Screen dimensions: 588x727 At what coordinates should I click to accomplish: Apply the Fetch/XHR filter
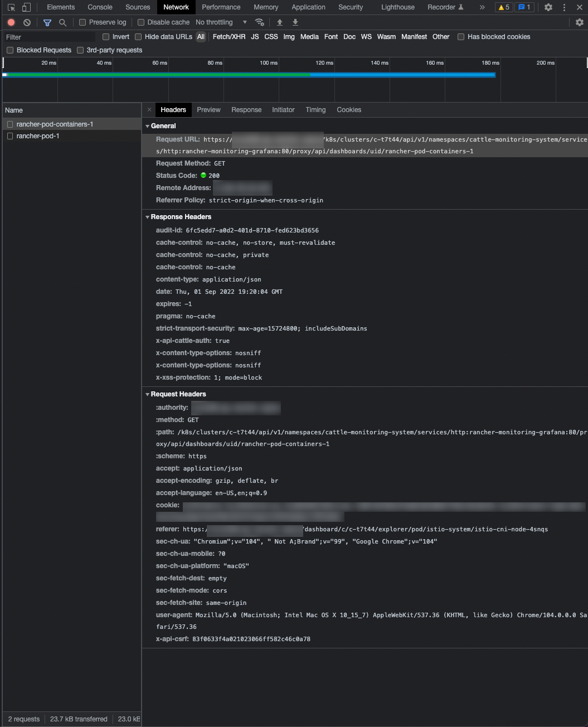coord(229,36)
